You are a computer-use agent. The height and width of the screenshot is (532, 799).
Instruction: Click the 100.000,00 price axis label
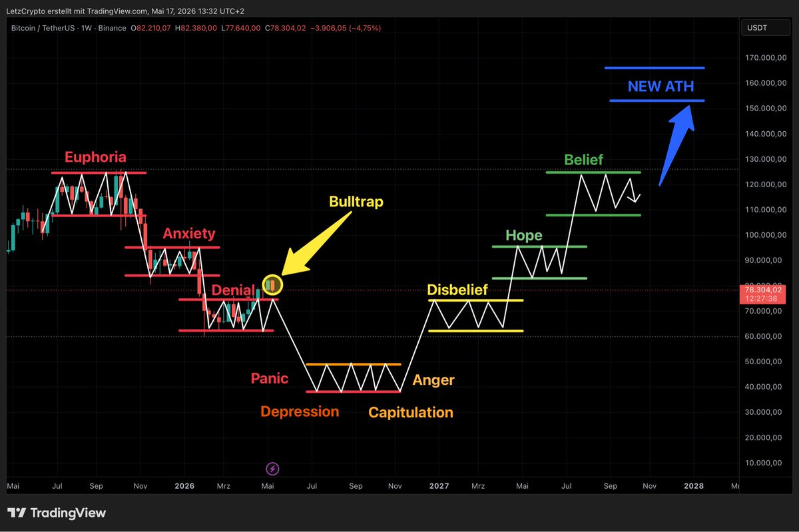point(766,235)
